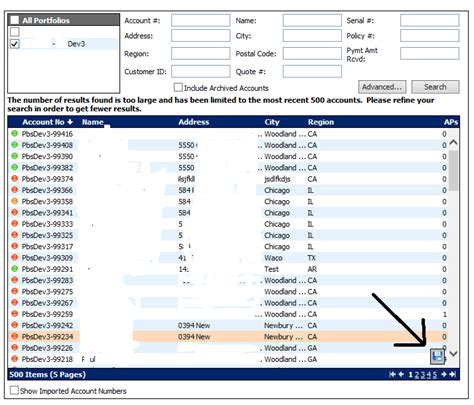474x405 pixels.
Task: Open page 3 of results
Action: (x=423, y=375)
